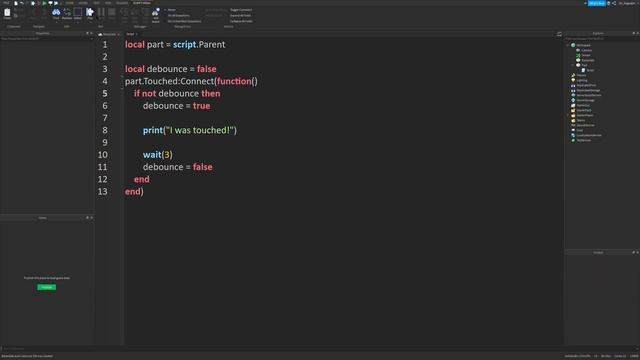Select 'On Unhandled Exceptions' debug option
This screenshot has height=360, width=640.
click(x=183, y=21)
